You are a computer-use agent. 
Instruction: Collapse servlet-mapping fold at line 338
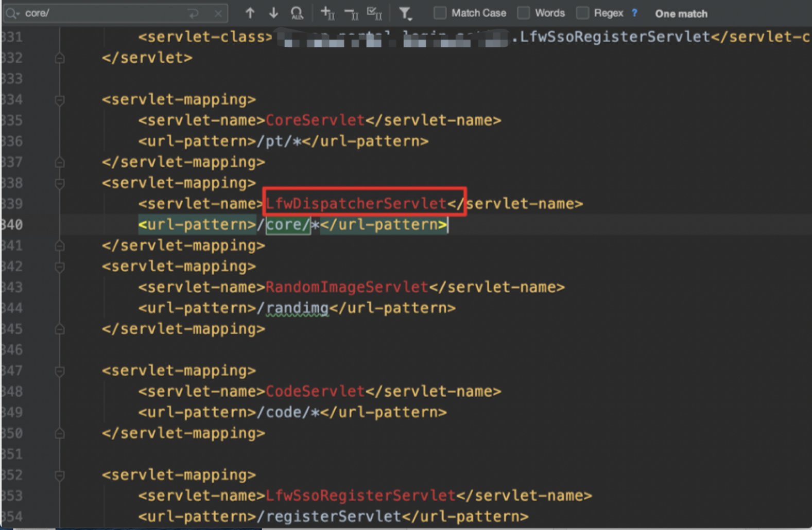[60, 183]
